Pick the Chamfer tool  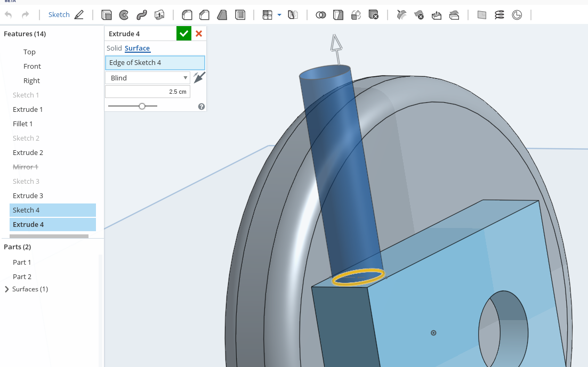(204, 15)
